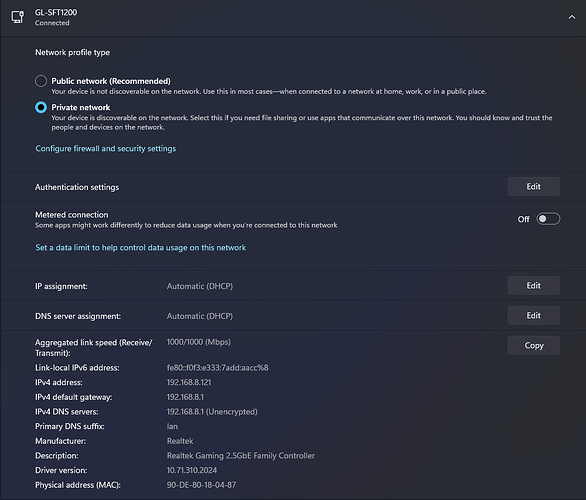Edit Authentication settings
The width and height of the screenshot is (586, 500).
pyautogui.click(x=533, y=186)
